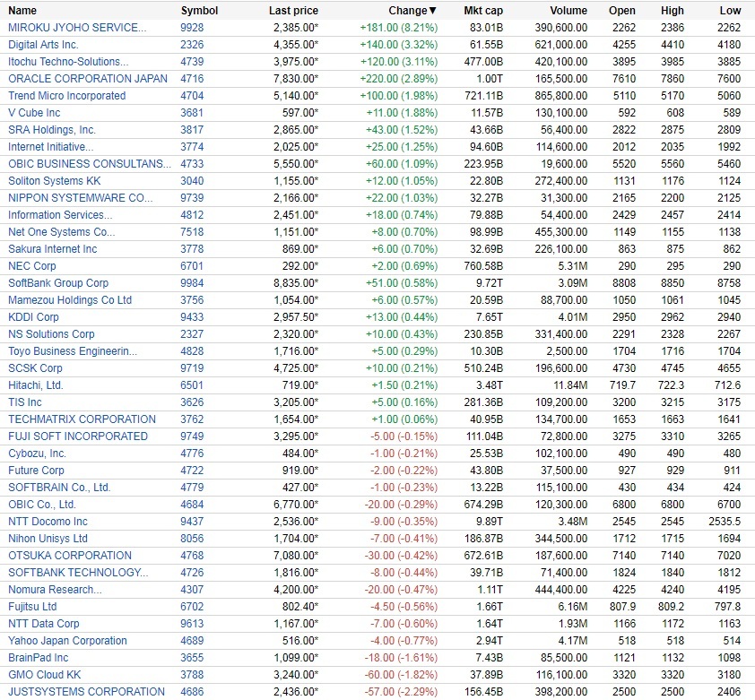Open ORACLE CORPORATION JAPAN link
Image resolution: width=755 pixels, height=700 pixels.
(88, 79)
